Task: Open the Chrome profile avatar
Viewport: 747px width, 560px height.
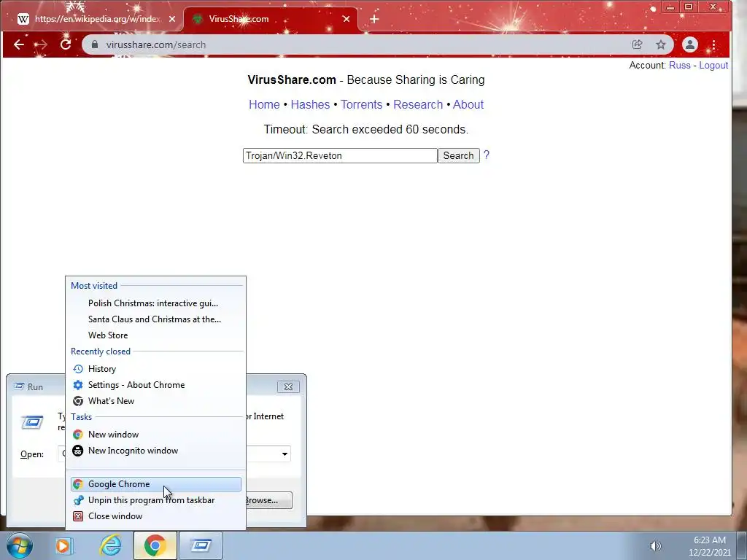Action: pyautogui.click(x=689, y=44)
